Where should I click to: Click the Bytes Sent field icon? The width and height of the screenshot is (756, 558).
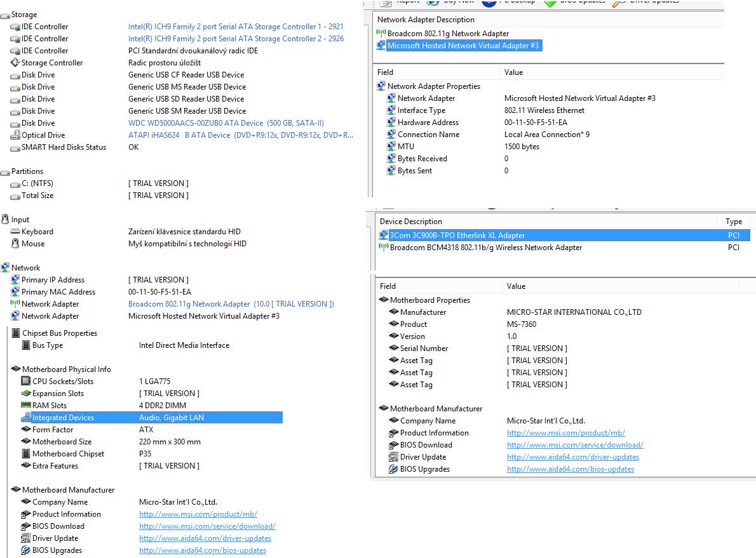tap(391, 171)
